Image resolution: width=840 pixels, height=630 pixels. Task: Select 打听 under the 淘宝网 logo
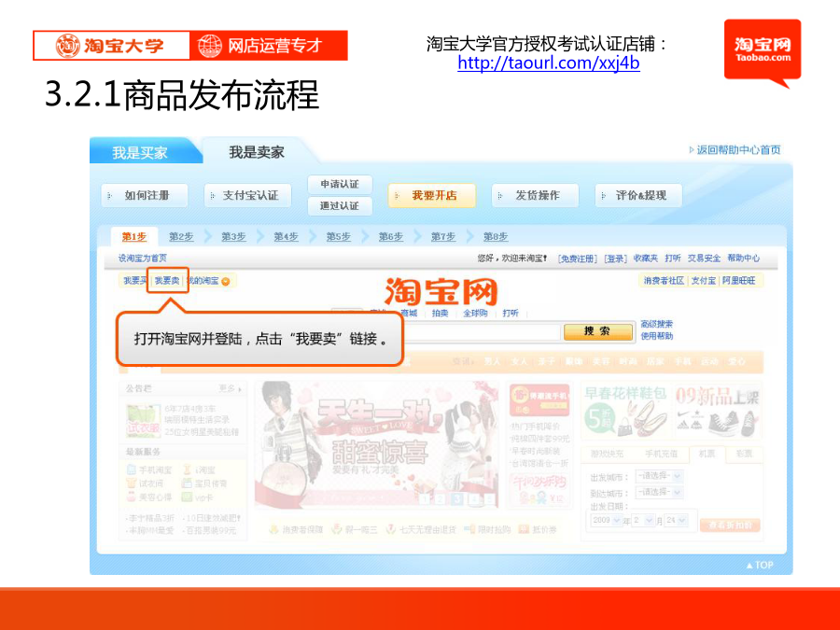[x=511, y=314]
